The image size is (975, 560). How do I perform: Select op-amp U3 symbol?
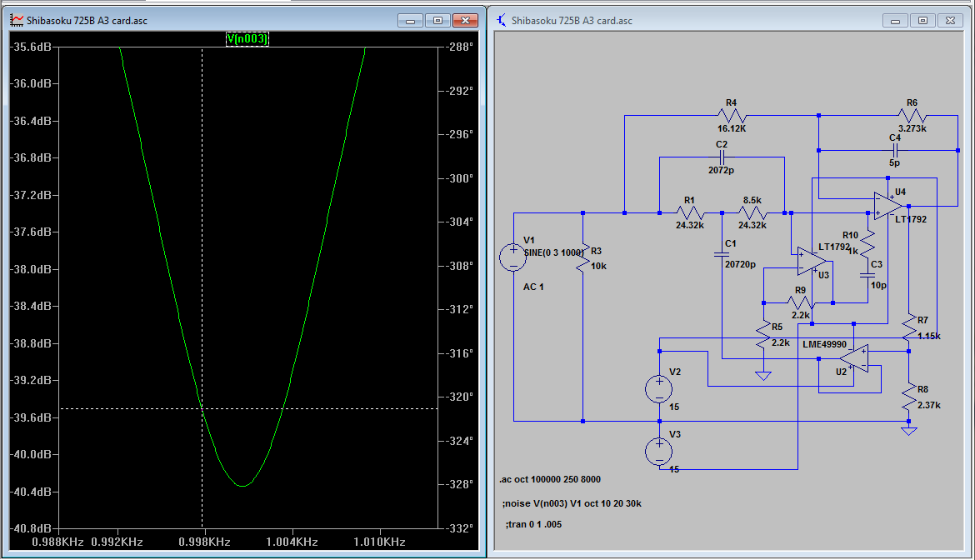pos(812,261)
